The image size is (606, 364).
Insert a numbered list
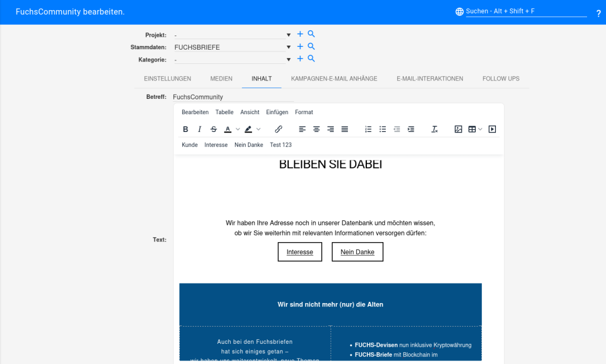tap(368, 129)
